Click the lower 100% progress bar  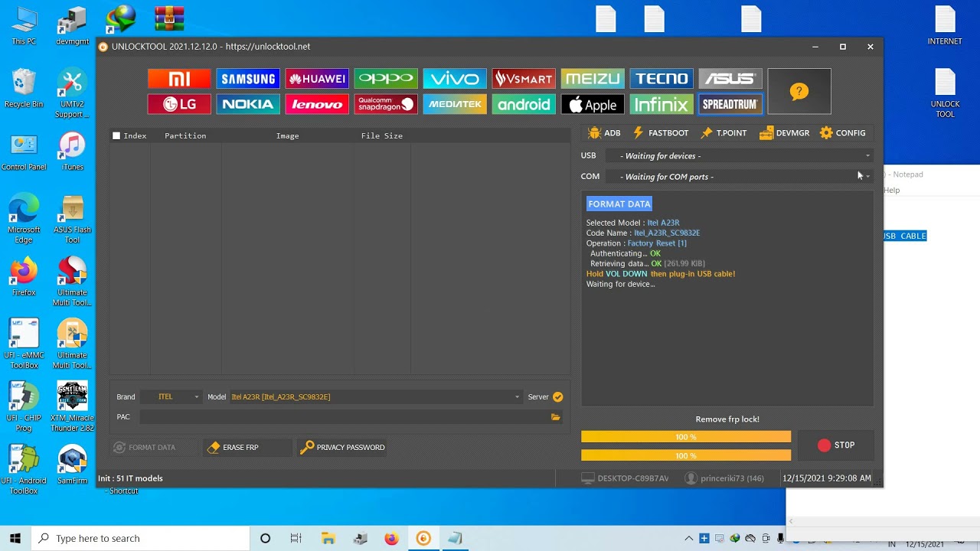click(x=686, y=455)
